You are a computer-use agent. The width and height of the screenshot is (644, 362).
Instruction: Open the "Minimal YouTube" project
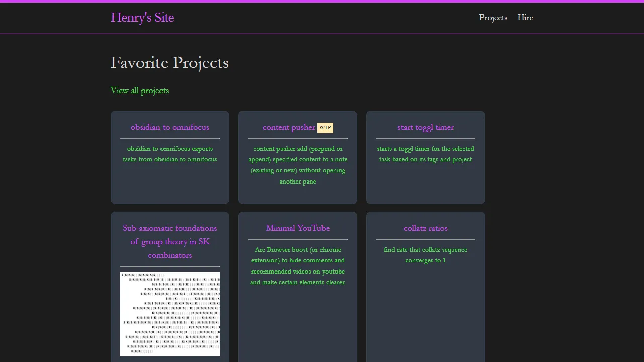pos(297,228)
